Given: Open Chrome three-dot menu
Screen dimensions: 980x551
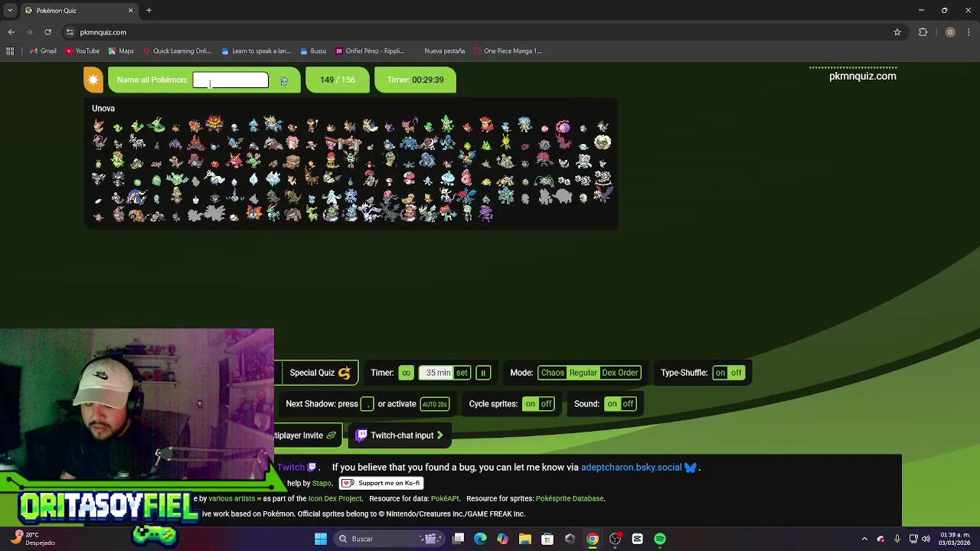Looking at the screenshot, I should click(969, 32).
